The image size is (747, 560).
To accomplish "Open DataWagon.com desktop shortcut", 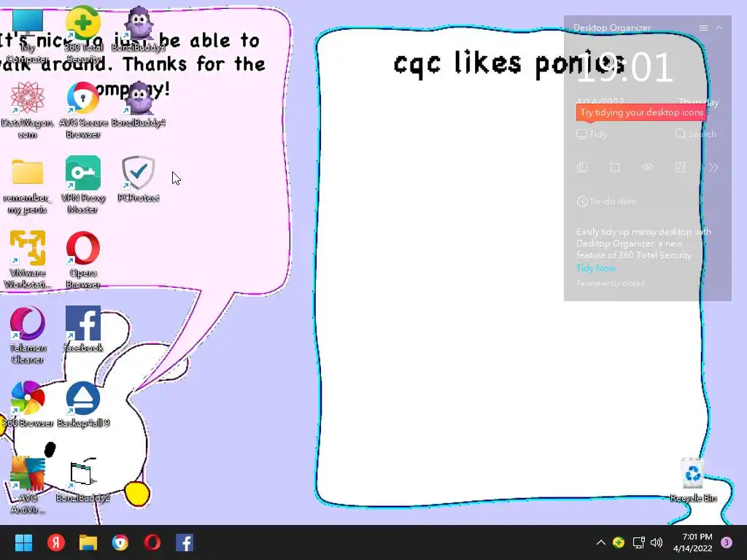I will (x=27, y=109).
